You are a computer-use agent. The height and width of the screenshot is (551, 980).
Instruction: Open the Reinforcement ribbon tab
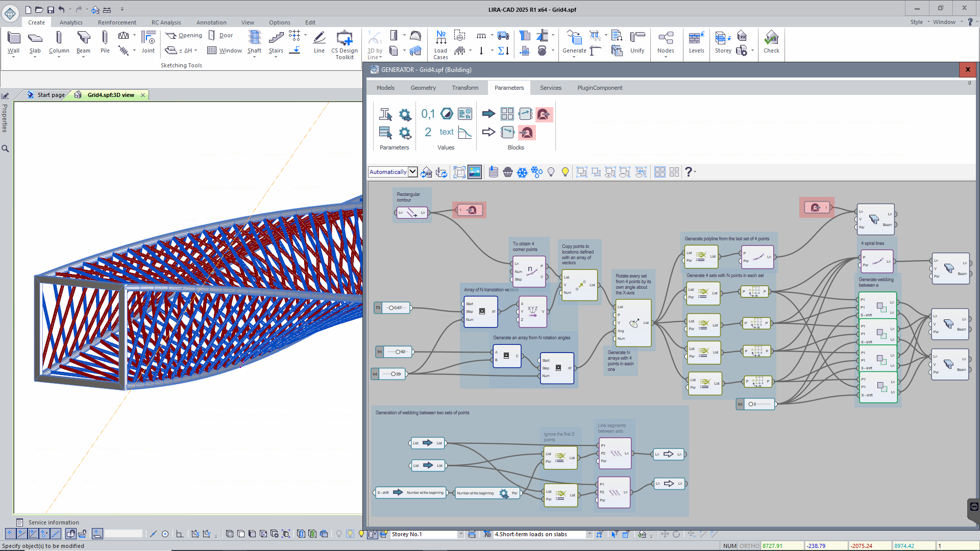click(117, 22)
